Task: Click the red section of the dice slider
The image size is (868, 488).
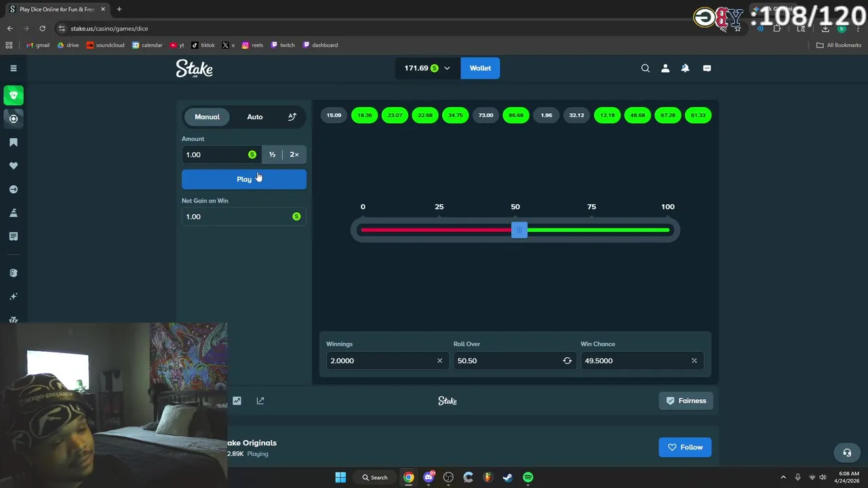Action: 436,230
